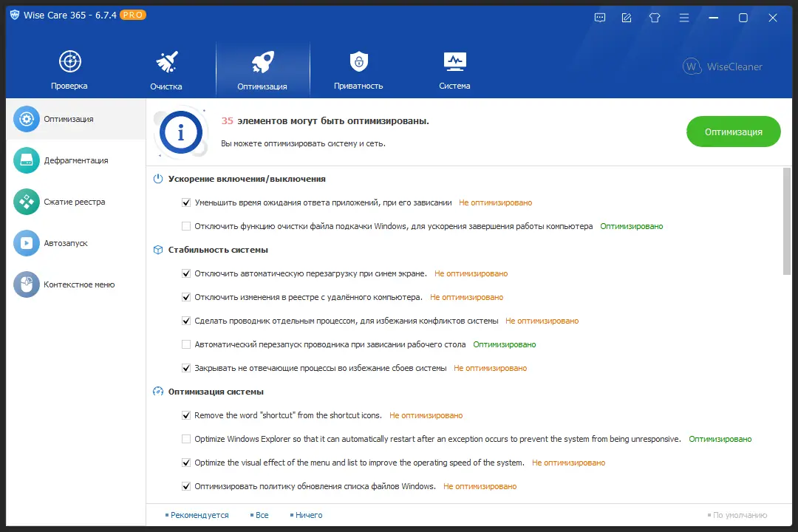Click the red 35 count number

(227, 121)
